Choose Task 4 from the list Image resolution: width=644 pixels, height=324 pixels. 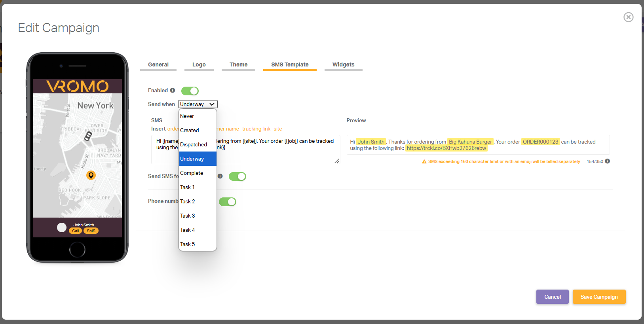[198, 230]
